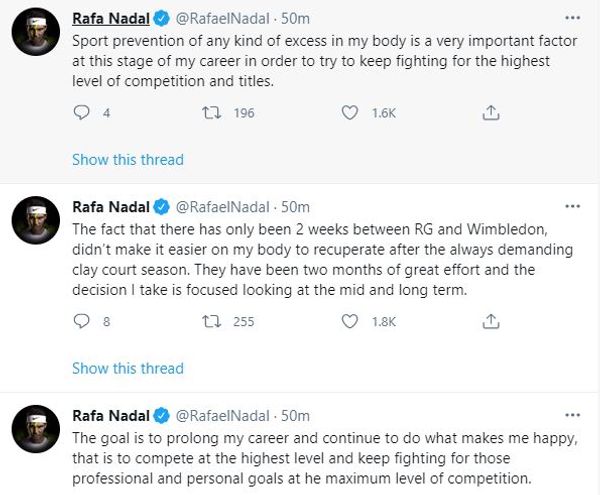Open more options on second tweet
Screen dimensions: 600x495
[570, 207]
